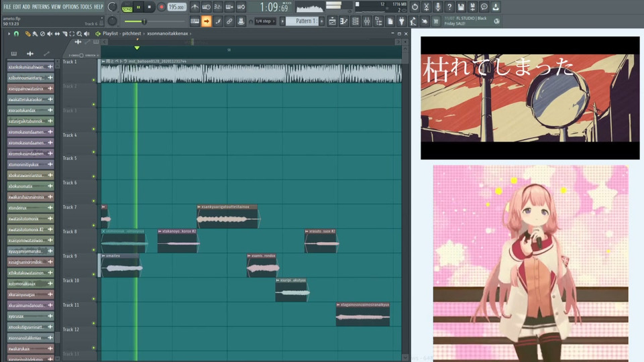Viewport: 644px width, 362px height.
Task: Toggle the link/multilink controllers icon
Action: coord(229,21)
